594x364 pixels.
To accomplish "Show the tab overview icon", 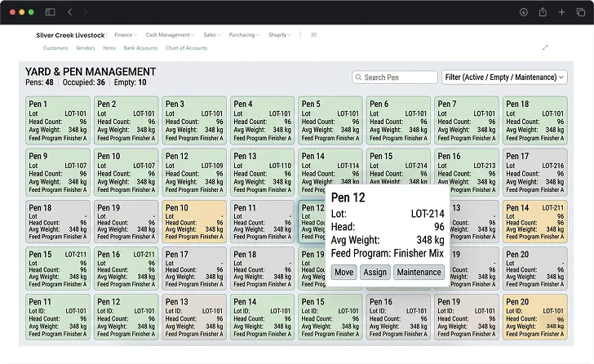I will 580,12.
